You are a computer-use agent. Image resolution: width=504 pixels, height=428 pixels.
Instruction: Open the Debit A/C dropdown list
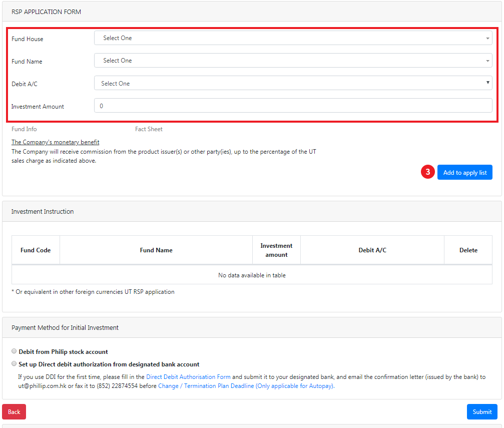point(293,84)
